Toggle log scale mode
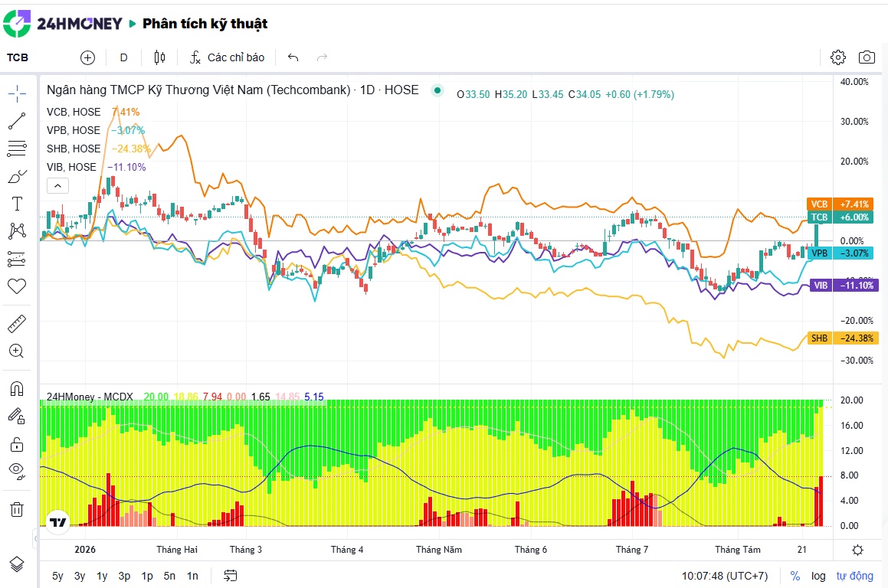Viewport: 888px width, 588px height. 818,576
